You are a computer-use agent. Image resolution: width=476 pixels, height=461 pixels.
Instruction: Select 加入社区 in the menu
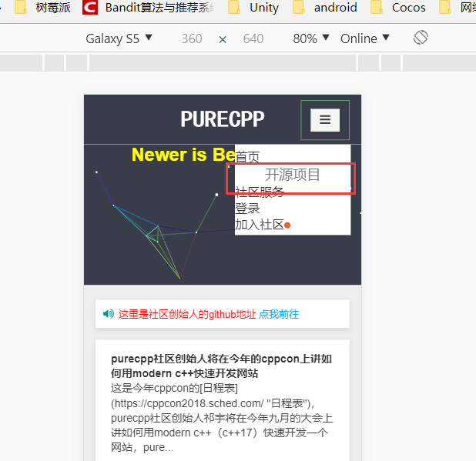click(260, 225)
